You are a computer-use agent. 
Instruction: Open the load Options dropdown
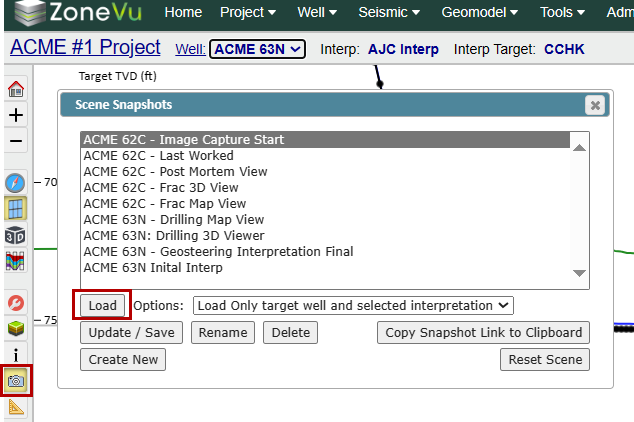tap(353, 306)
